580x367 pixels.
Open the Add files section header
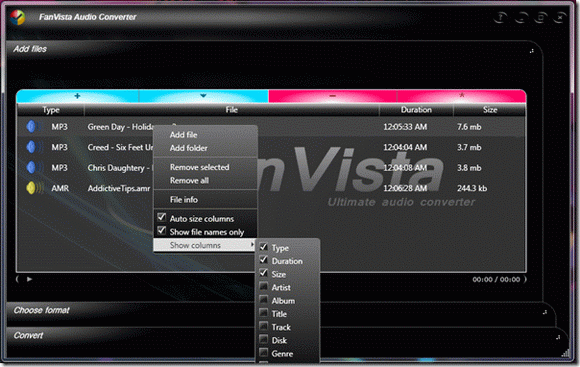click(30, 49)
